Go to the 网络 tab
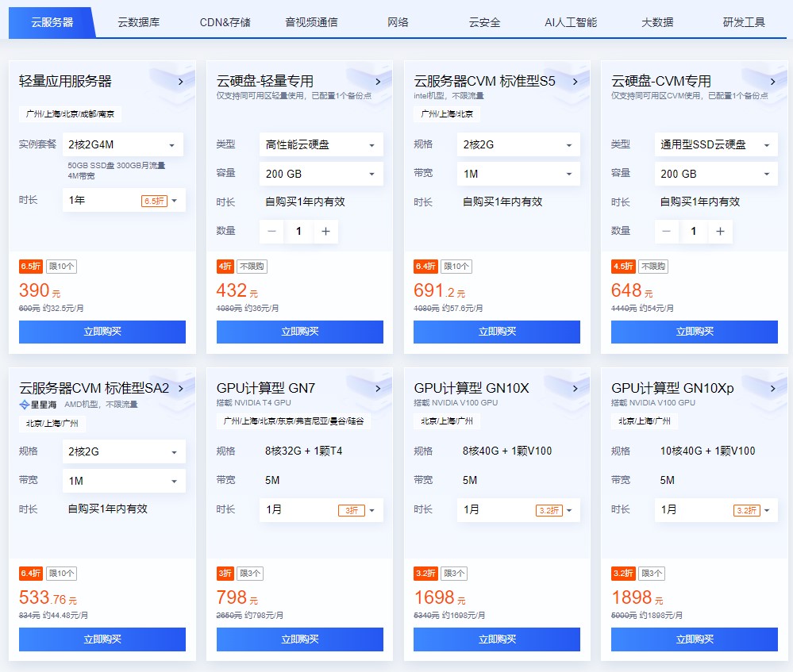Viewport: 793px width, 672px height. tap(398, 22)
